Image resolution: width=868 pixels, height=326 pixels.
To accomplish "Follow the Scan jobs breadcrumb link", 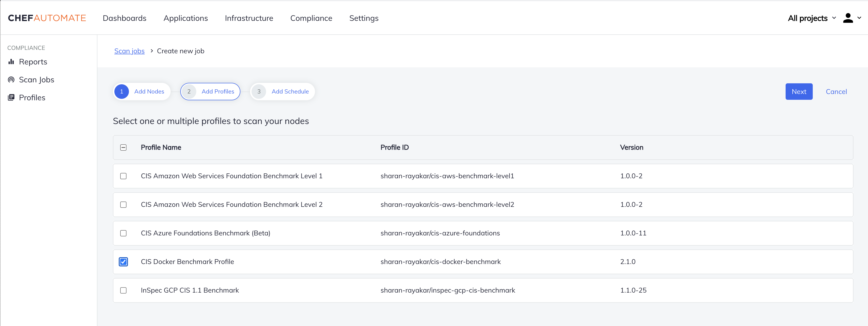I will 129,51.
